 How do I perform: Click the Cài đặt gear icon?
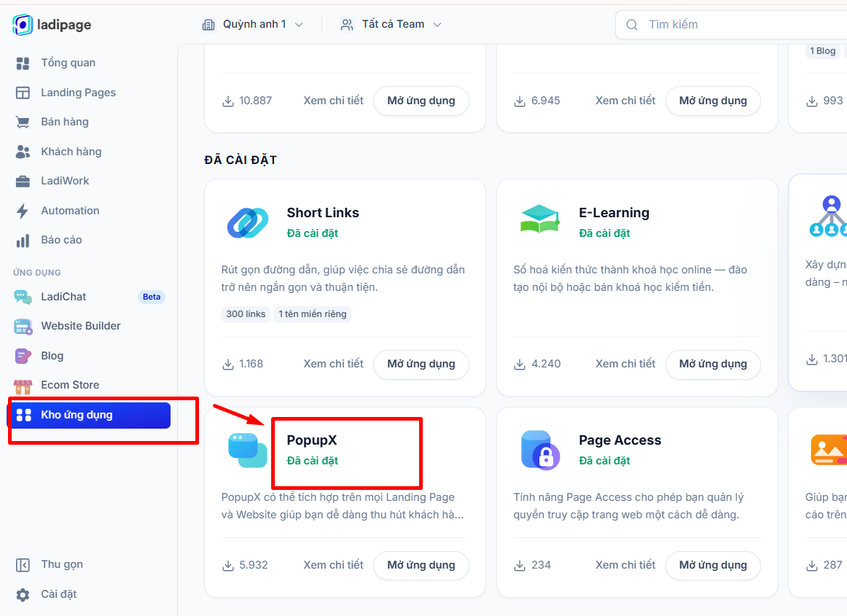(x=23, y=595)
